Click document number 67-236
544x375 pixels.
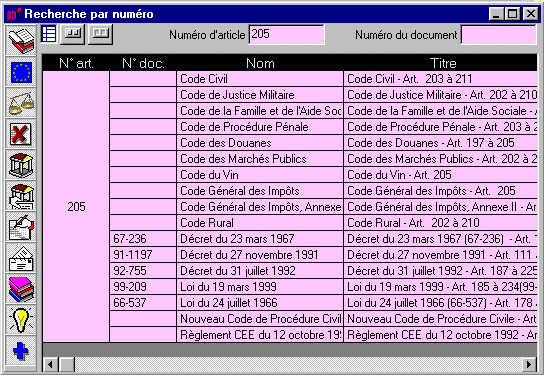[x=143, y=239]
